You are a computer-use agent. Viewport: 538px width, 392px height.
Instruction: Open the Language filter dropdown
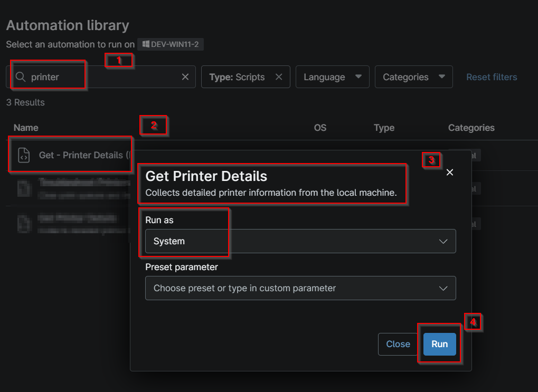tap(333, 77)
